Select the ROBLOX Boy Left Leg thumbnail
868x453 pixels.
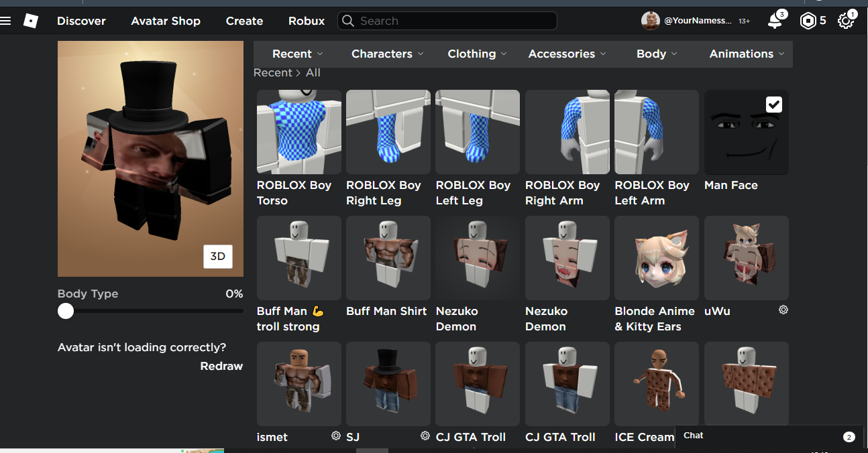point(478,132)
